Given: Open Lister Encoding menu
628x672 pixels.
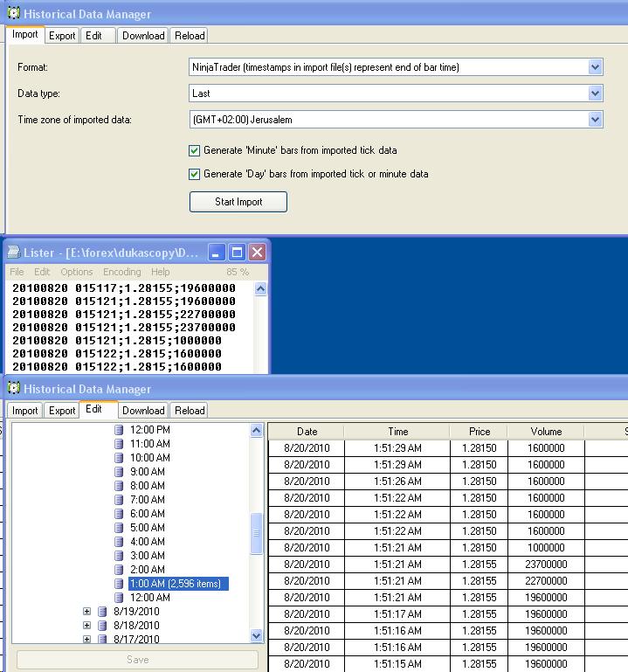Looking at the screenshot, I should pos(121,272).
